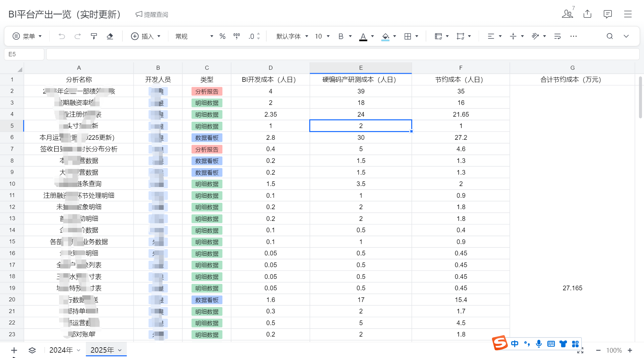Open the 常规 number format dropdown
Image resolution: width=644 pixels, height=358 pixels.
pyautogui.click(x=194, y=36)
